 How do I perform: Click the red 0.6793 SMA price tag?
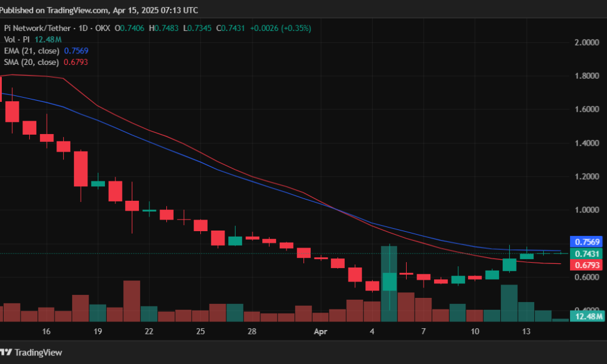tap(587, 266)
